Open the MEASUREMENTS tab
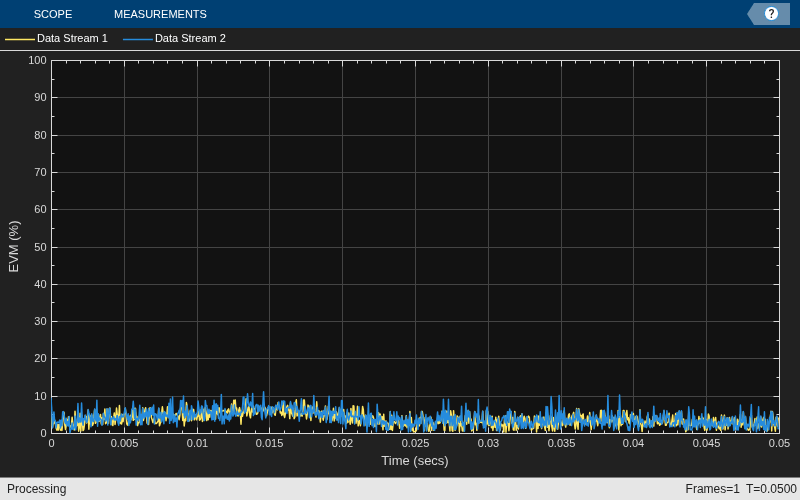Viewport: 800px width, 500px height. pos(160,14)
